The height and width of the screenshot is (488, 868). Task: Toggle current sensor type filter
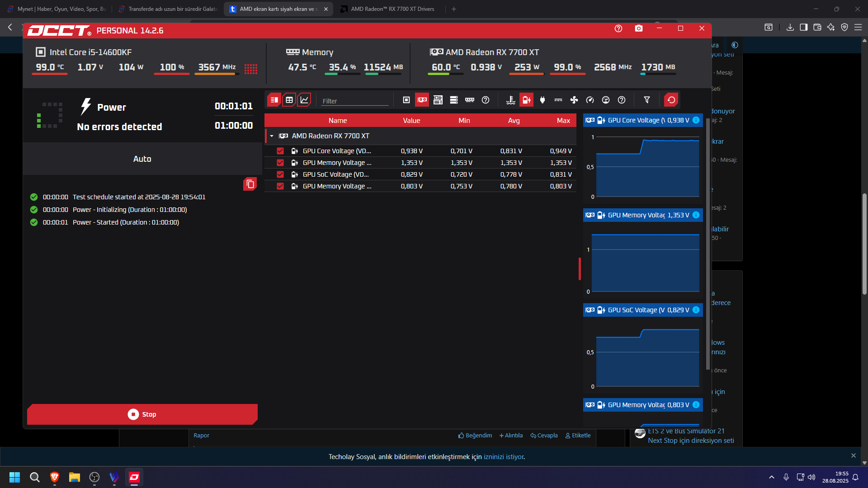[558, 100]
